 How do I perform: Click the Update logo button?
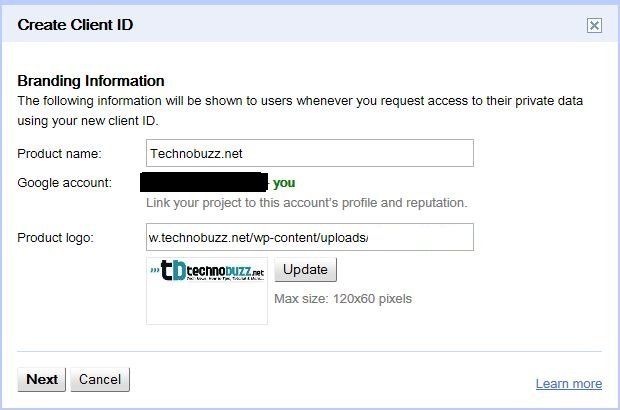(x=305, y=270)
